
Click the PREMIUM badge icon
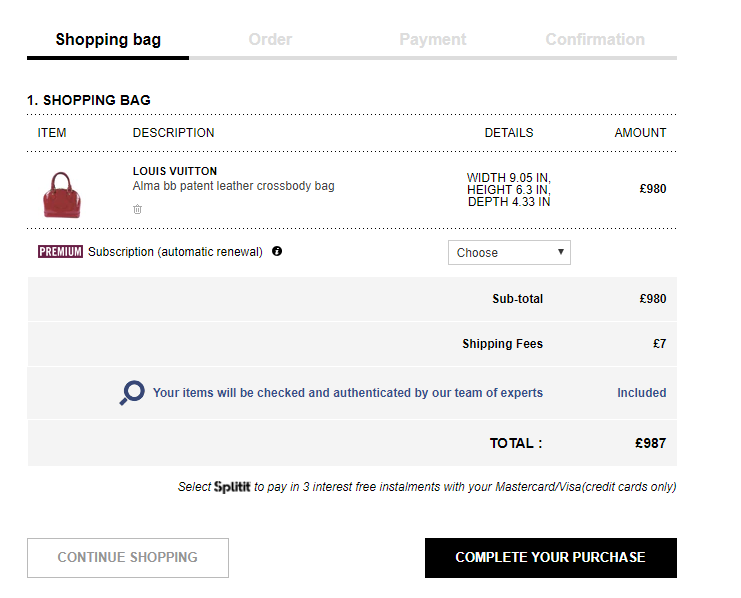(x=60, y=252)
